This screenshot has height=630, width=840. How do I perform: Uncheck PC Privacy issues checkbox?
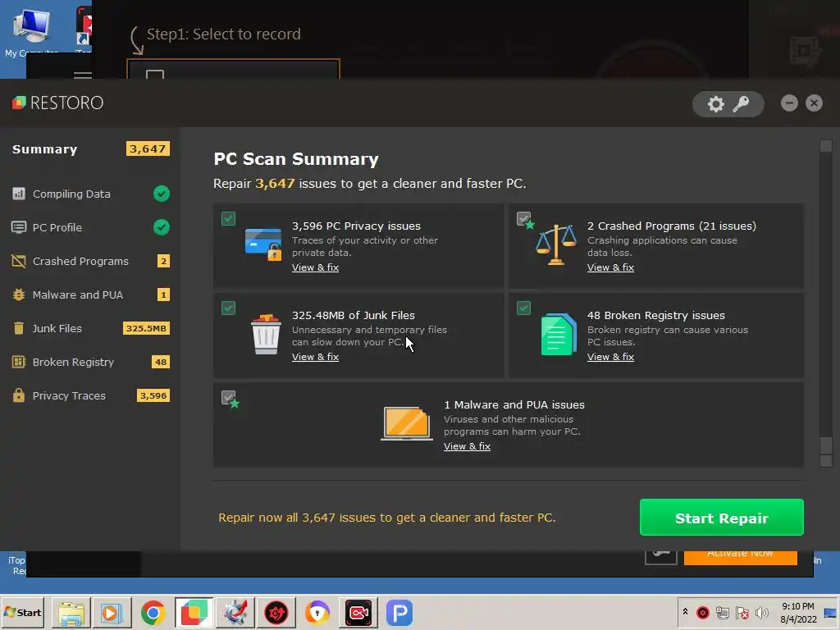pyautogui.click(x=228, y=218)
